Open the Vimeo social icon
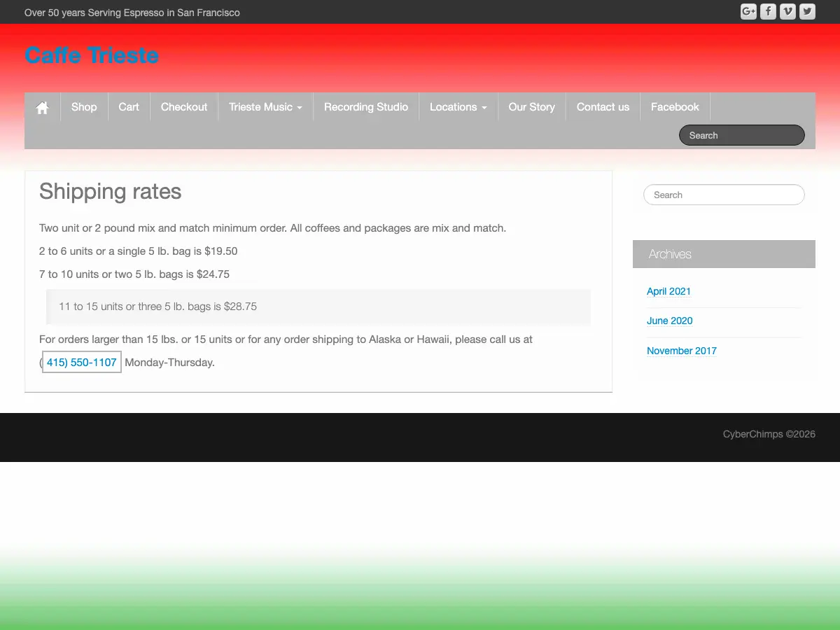The width and height of the screenshot is (840, 630). click(x=787, y=11)
